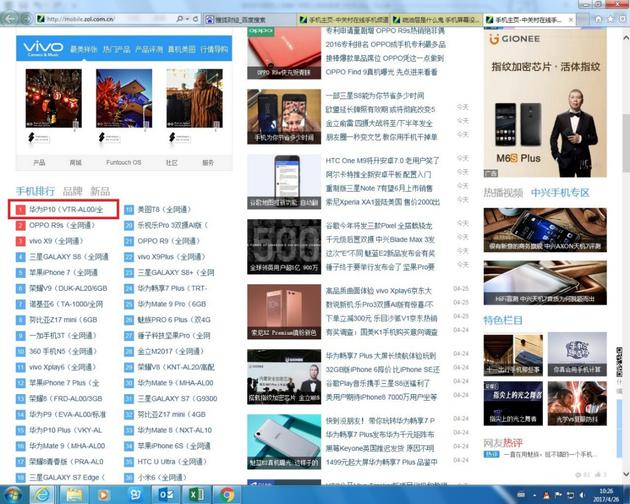630x504 pixels.
Task: Open the vivo X9Plus ranking link
Action: pos(171,256)
